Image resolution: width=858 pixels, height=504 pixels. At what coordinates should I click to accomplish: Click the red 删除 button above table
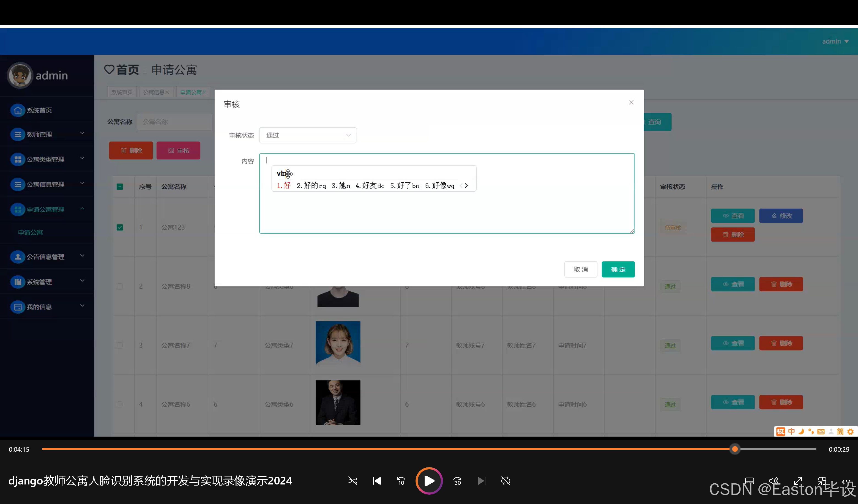[131, 150]
